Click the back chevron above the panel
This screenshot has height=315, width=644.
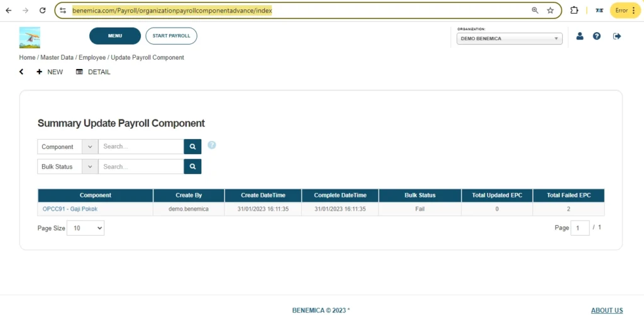21,72
